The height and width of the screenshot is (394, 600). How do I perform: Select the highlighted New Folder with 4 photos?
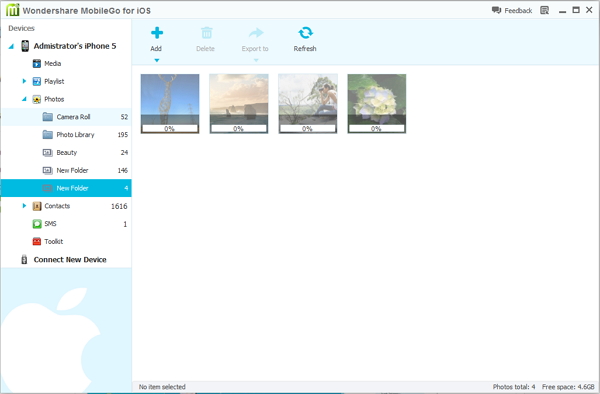coord(66,188)
